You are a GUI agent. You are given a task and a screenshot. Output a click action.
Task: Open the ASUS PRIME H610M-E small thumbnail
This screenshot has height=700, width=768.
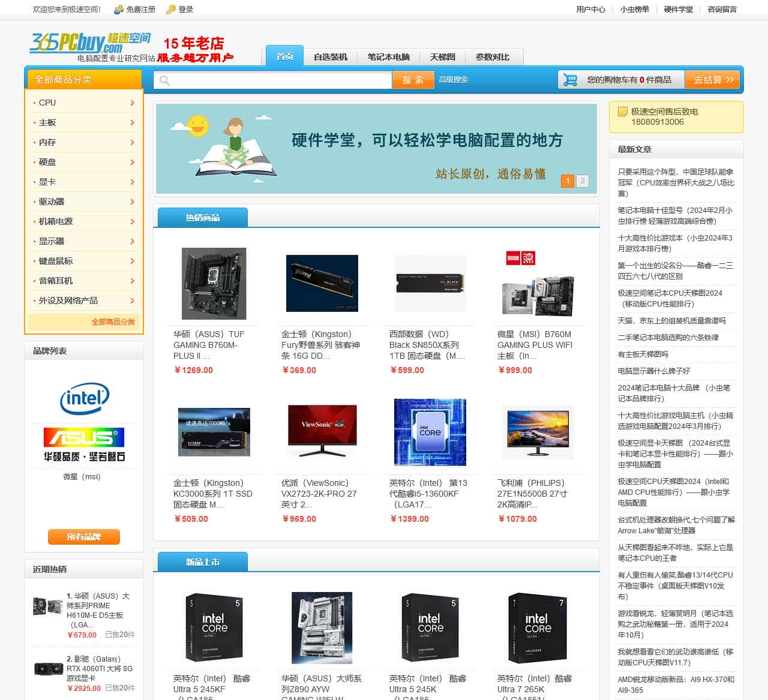click(47, 605)
